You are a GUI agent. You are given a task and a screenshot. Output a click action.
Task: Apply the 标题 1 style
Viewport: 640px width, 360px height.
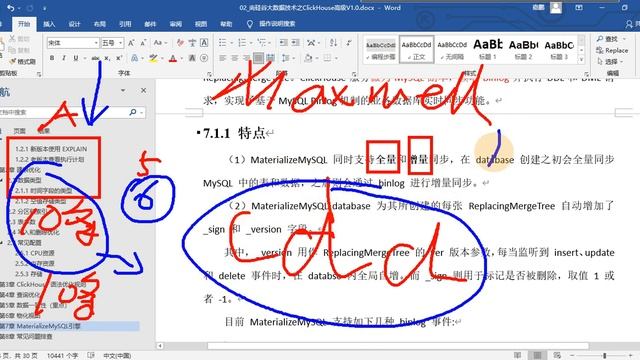point(487,50)
